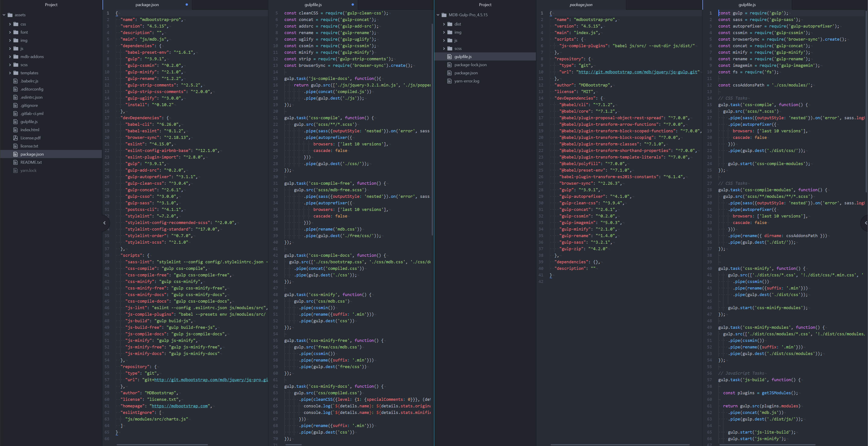
Task: Click unsaved dot on left gulpfile.js tab
Action: tap(352, 5)
